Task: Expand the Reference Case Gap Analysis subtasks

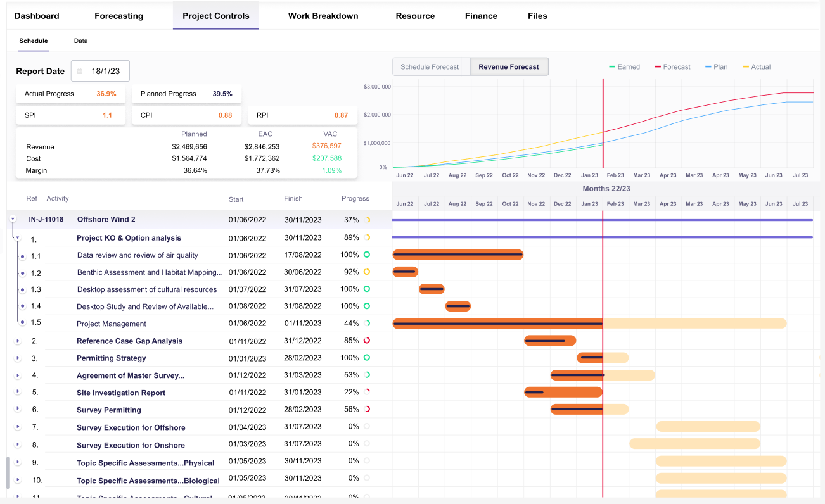Action: tap(18, 341)
